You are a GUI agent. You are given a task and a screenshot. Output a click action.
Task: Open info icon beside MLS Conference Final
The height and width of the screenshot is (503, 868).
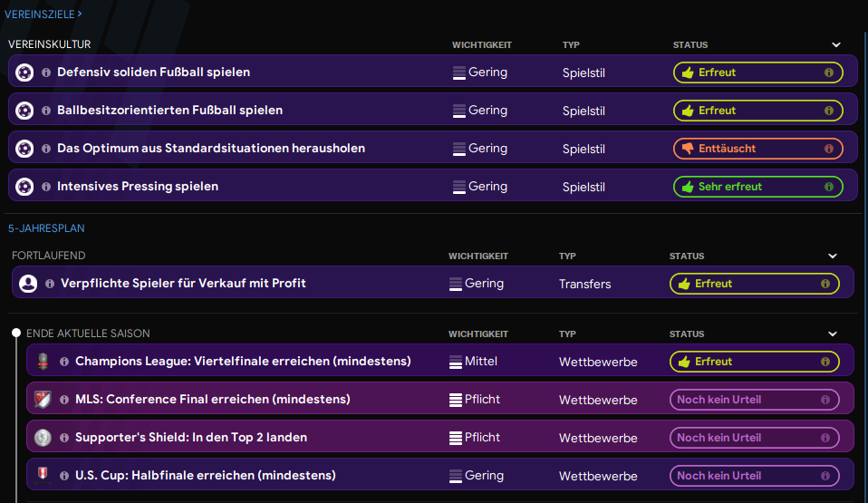[x=64, y=400]
